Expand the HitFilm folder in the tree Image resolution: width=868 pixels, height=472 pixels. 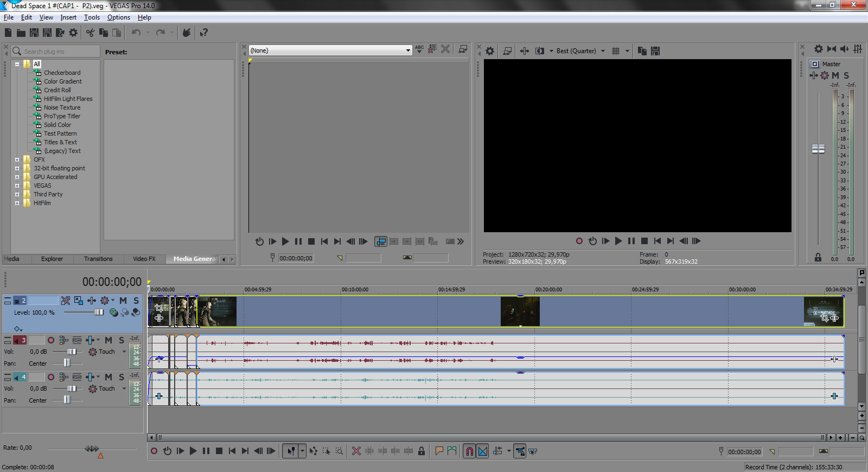pyautogui.click(x=17, y=203)
